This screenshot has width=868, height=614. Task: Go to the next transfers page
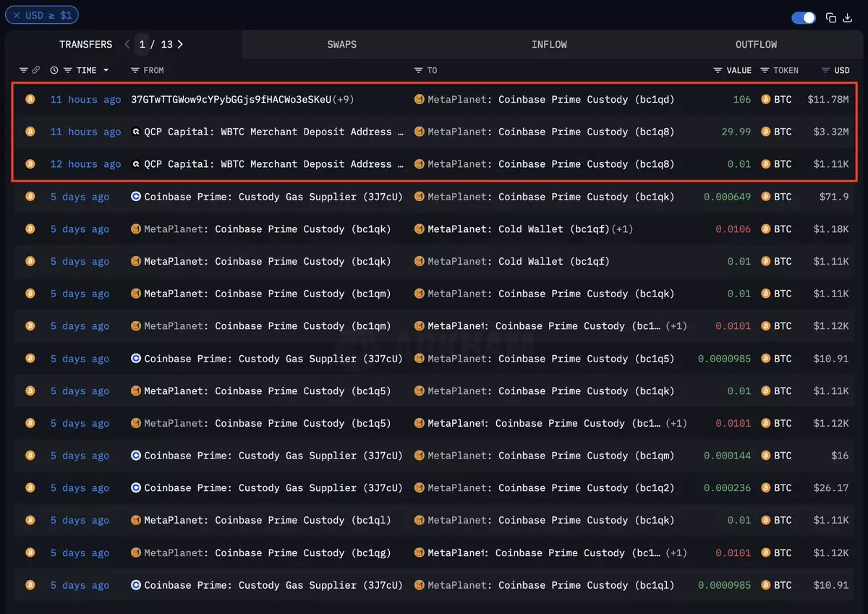pos(180,44)
